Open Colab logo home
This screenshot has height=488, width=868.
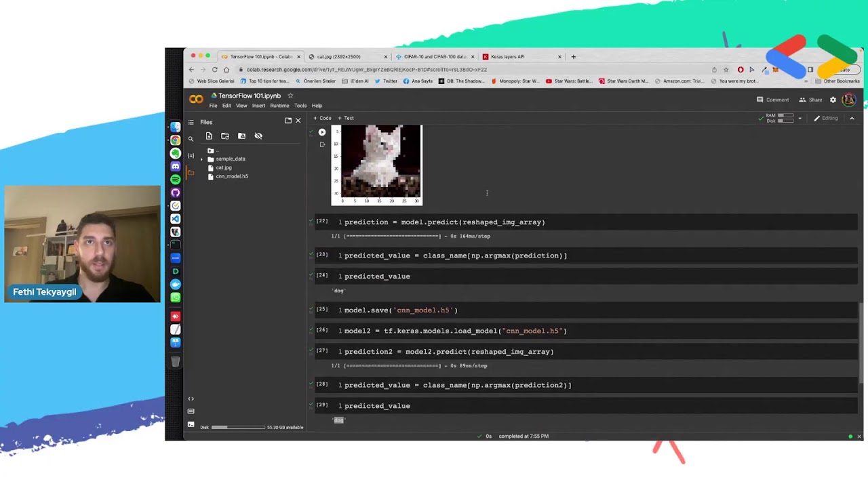tap(196, 100)
